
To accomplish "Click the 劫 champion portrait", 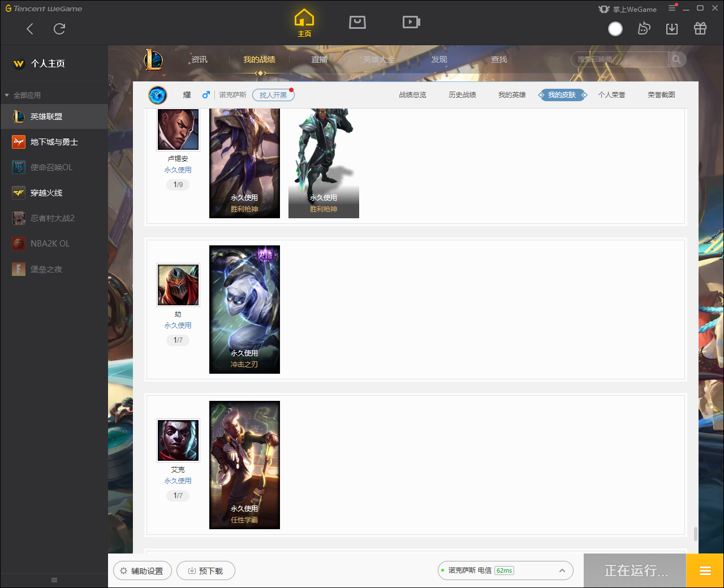I will (178, 285).
